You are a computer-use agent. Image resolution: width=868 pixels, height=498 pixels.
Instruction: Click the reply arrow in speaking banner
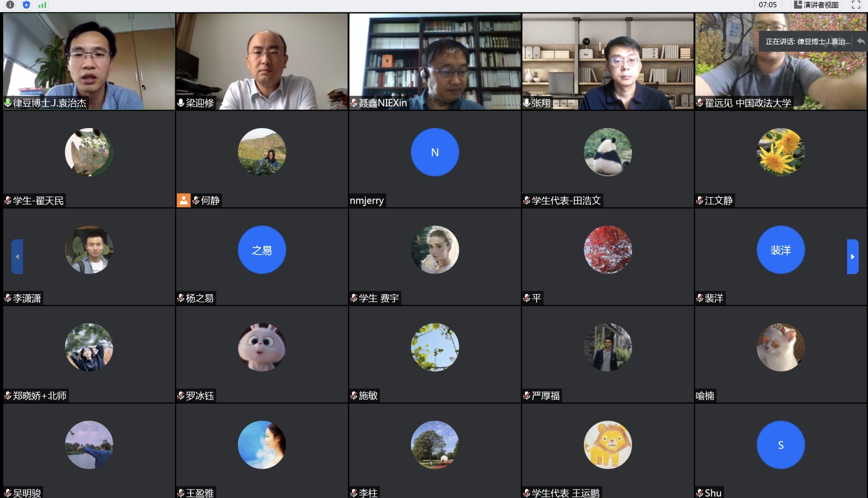tap(860, 41)
